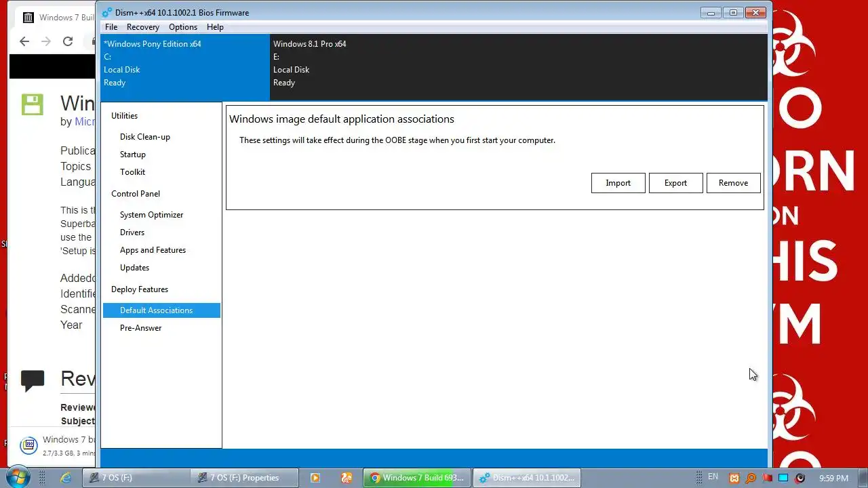
Task: Close the Dism++ window
Action: pyautogui.click(x=755, y=12)
